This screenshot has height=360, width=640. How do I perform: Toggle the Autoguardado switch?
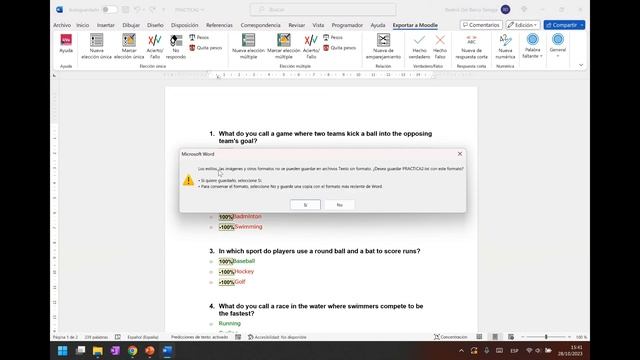pos(109,9)
